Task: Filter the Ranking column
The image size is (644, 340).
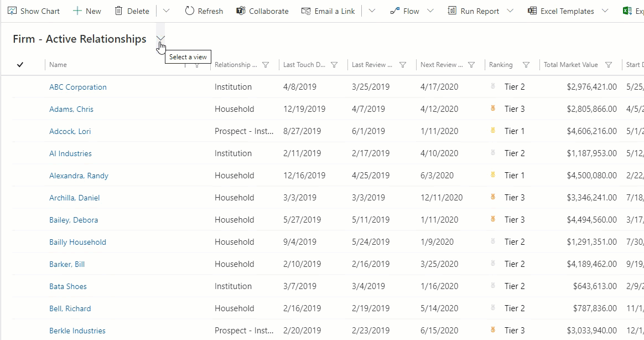Action: tap(526, 65)
